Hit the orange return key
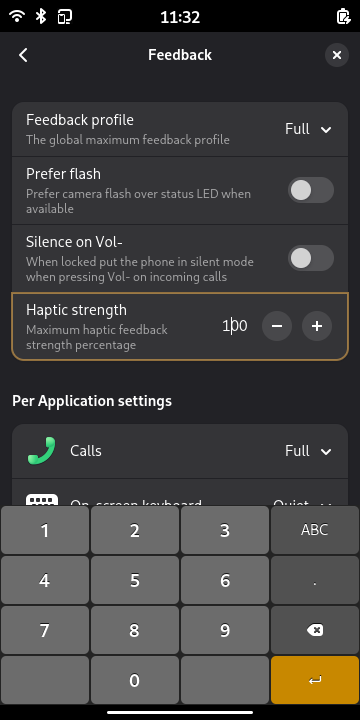The image size is (360, 720). point(315,680)
